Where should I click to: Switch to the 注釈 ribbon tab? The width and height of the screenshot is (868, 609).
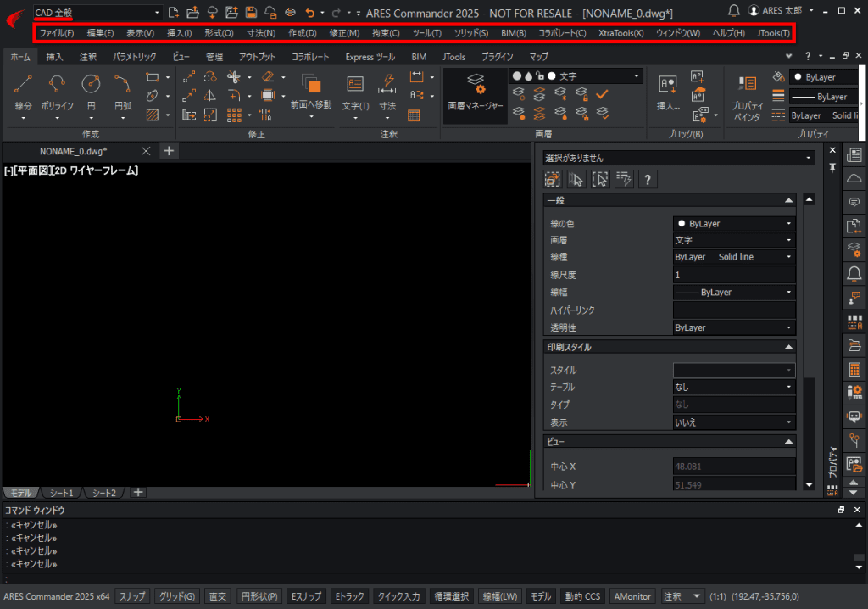[88, 57]
